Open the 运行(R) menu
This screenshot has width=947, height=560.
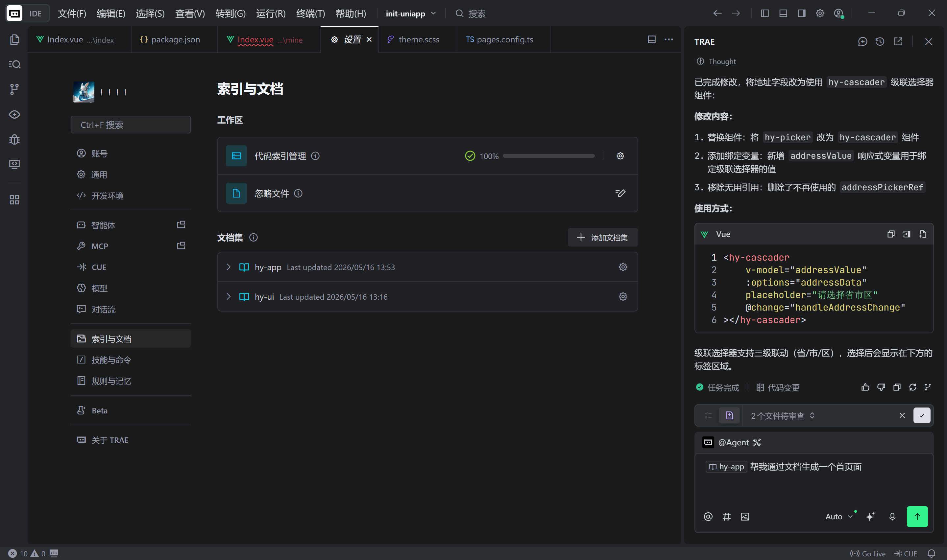click(x=271, y=13)
